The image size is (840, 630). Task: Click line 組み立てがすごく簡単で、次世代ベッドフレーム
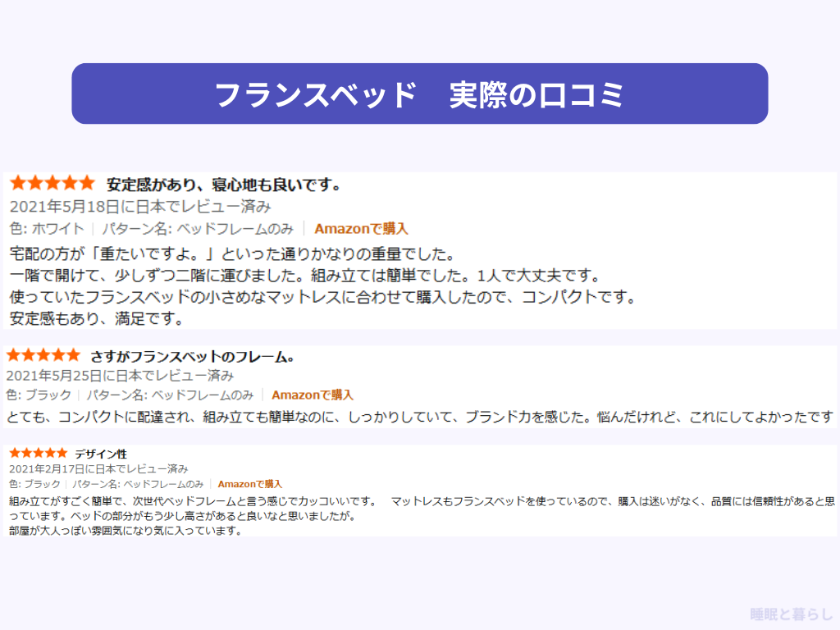click(x=422, y=501)
